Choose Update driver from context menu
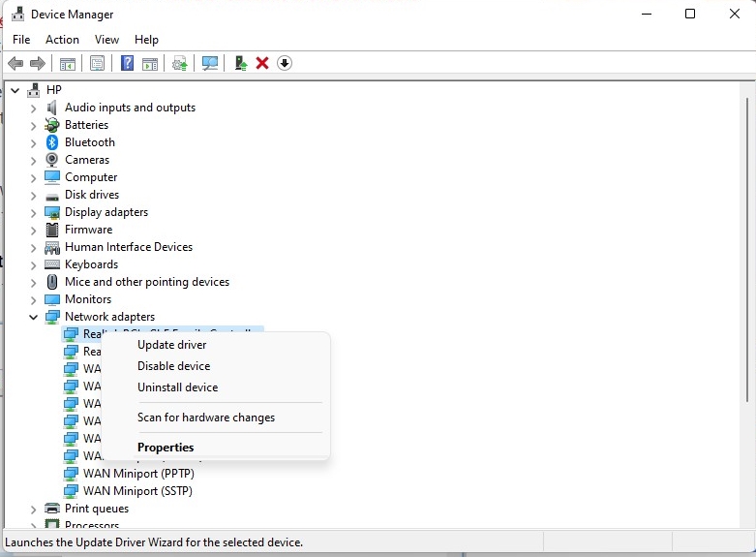Viewport: 756px width, 557px height. [x=171, y=345]
